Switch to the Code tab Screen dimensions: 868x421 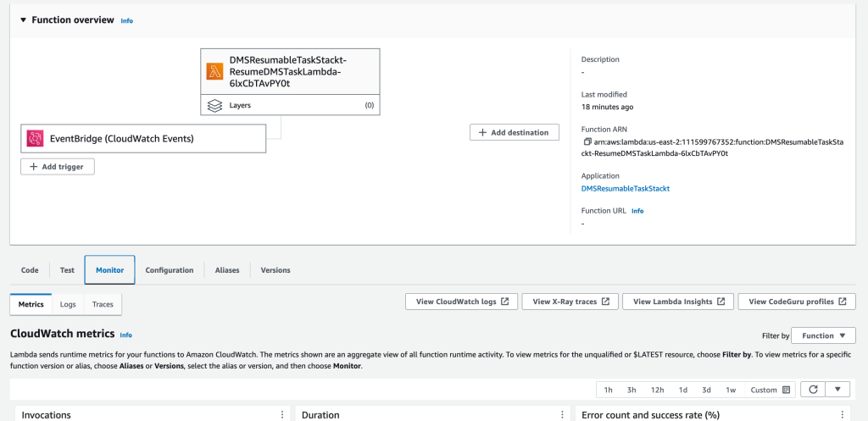[30, 270]
